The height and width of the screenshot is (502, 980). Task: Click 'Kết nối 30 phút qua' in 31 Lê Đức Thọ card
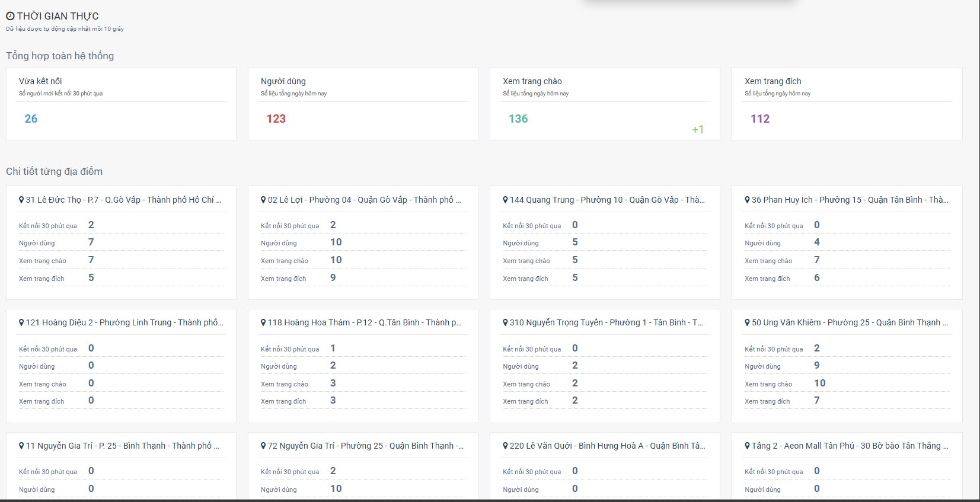[48, 226]
